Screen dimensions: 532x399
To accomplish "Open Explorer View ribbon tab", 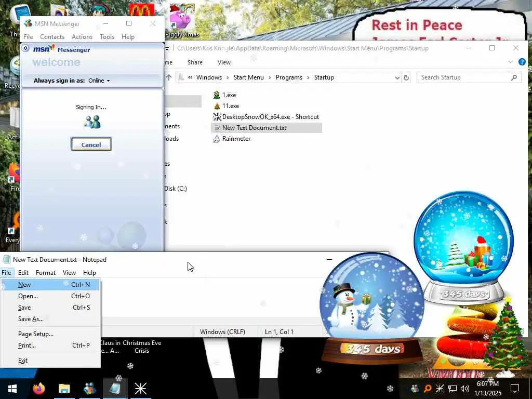I will click(x=224, y=62).
